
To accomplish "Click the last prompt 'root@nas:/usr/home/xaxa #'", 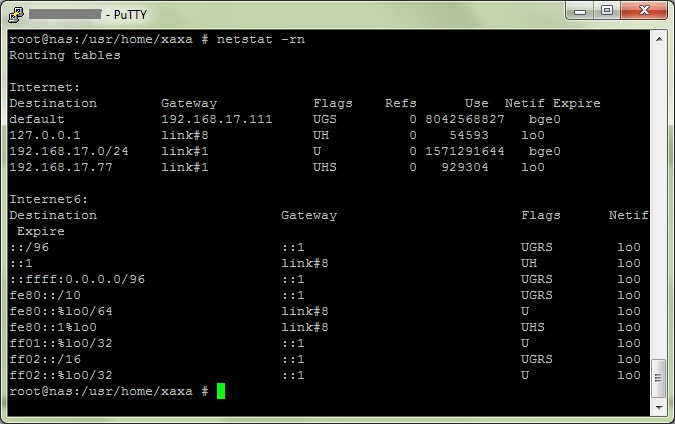I will click(109, 391).
